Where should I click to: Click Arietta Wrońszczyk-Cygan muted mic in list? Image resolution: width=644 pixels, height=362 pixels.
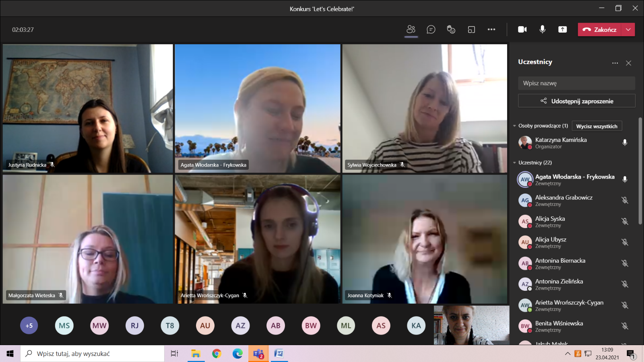click(625, 305)
